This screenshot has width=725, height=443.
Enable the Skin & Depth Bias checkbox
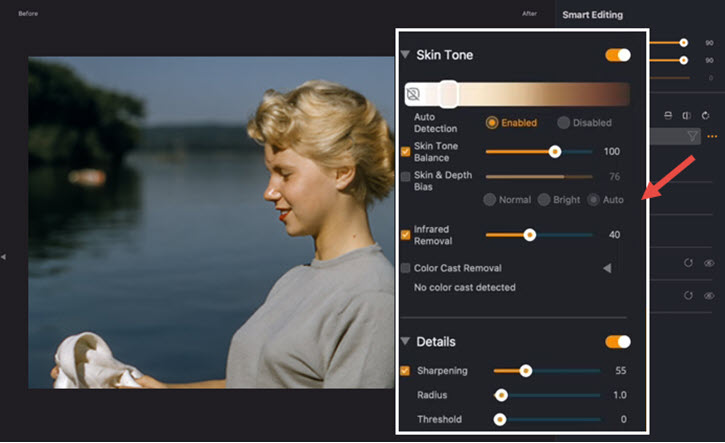[x=406, y=176]
